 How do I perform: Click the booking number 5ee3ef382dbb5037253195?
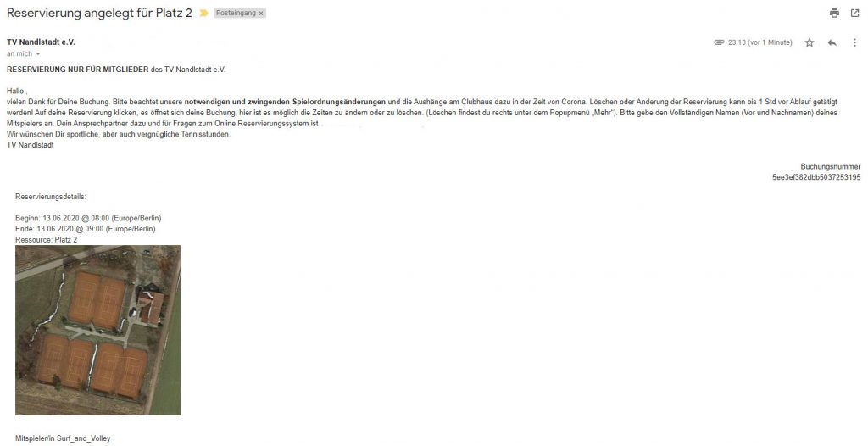tap(816, 177)
